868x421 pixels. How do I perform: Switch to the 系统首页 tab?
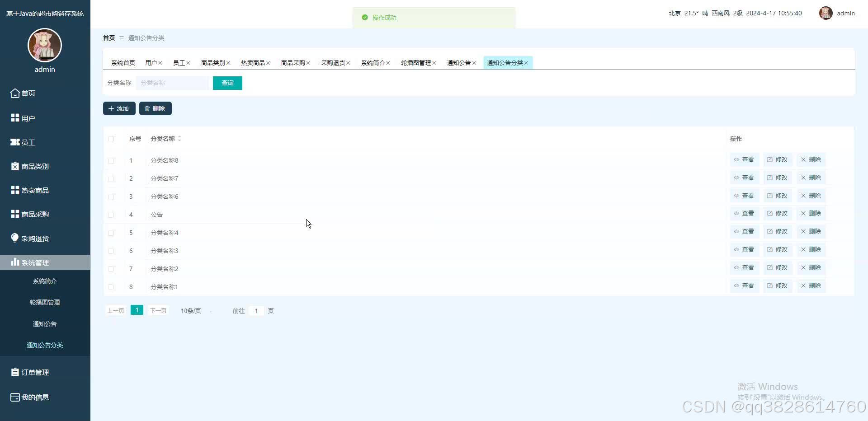click(x=123, y=63)
